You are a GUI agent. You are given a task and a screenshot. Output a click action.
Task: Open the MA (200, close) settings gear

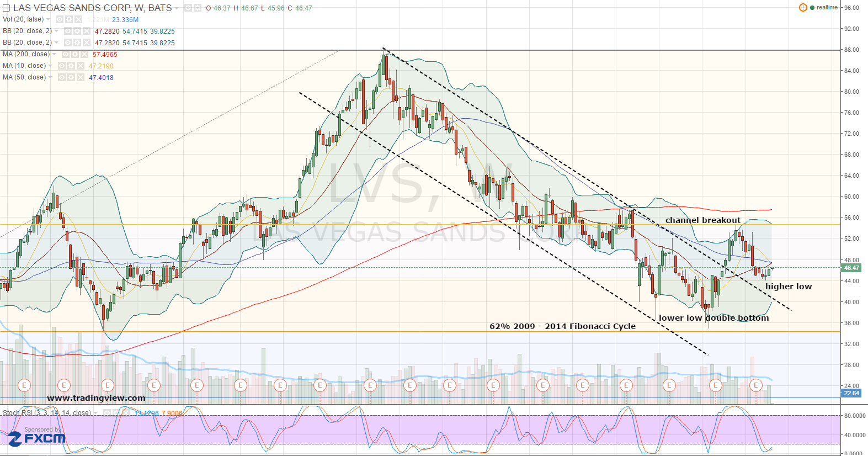(75, 55)
